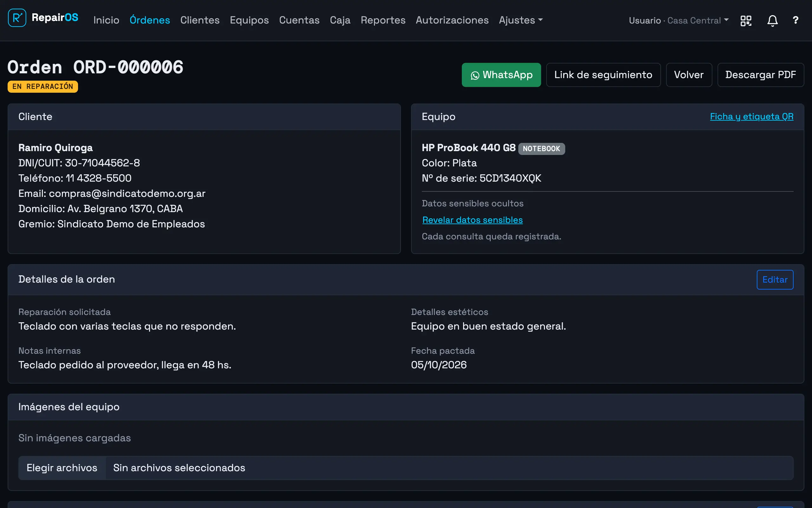Download the order with Descargar PDF
Viewport: 812px width, 508px height.
point(760,75)
